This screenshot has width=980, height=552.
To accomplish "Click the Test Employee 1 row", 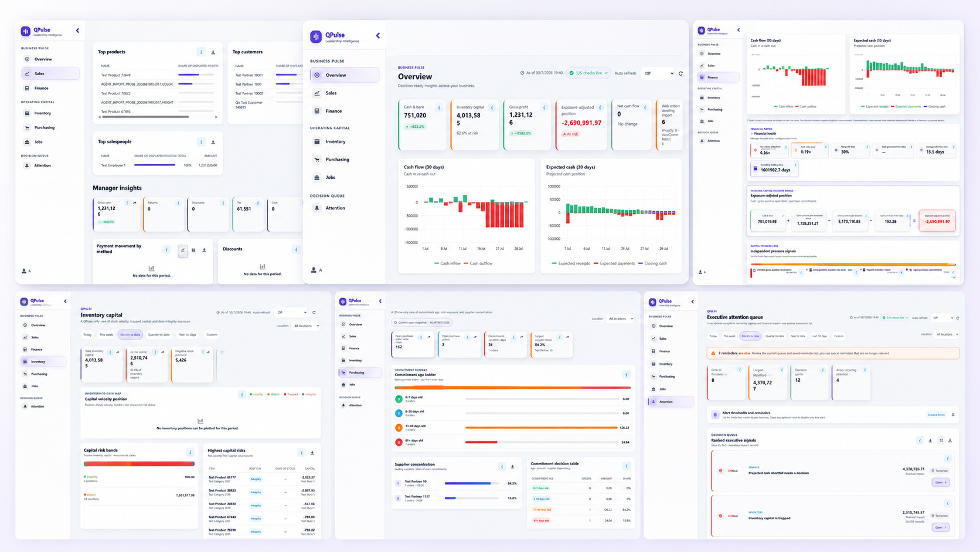I will coord(158,165).
